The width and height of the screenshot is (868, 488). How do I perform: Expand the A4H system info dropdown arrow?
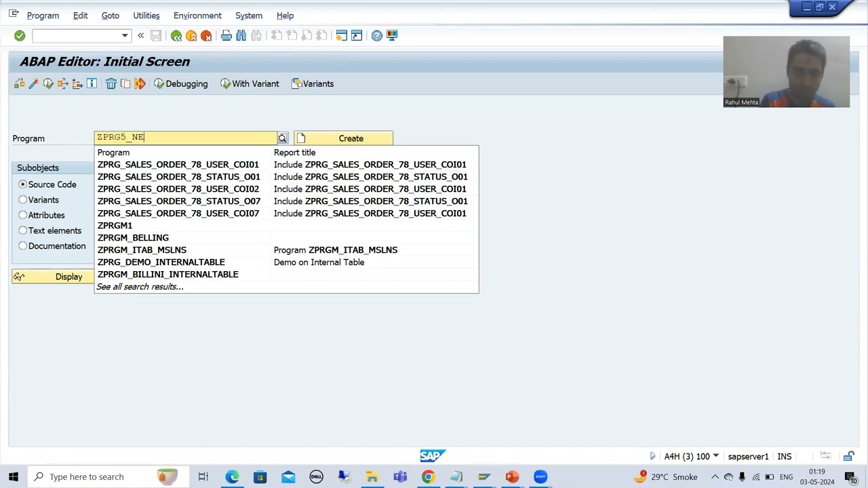(715, 456)
